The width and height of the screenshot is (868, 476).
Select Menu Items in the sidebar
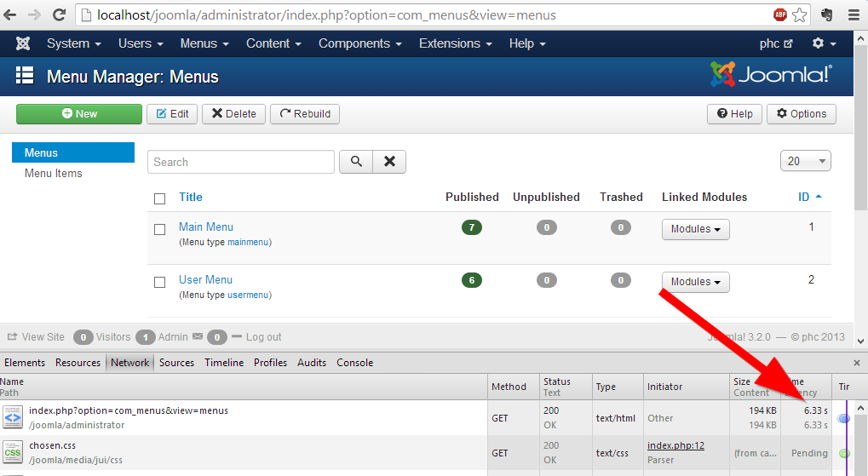pos(53,173)
